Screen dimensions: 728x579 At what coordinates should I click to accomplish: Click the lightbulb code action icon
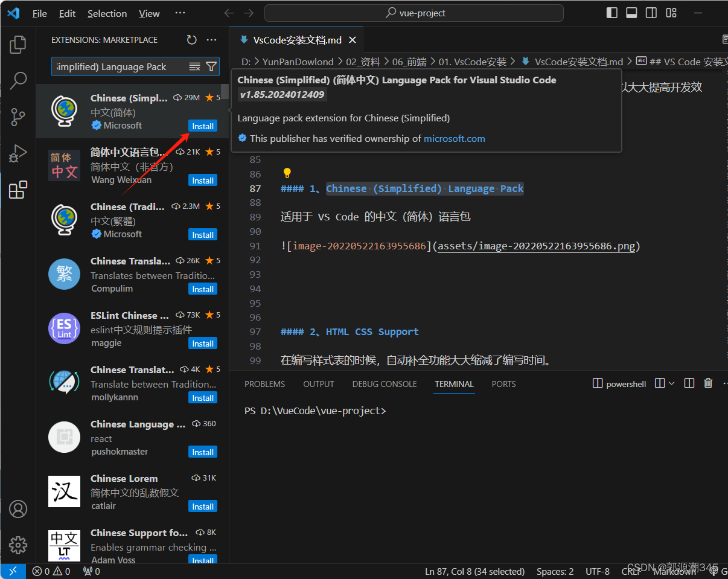pos(287,174)
